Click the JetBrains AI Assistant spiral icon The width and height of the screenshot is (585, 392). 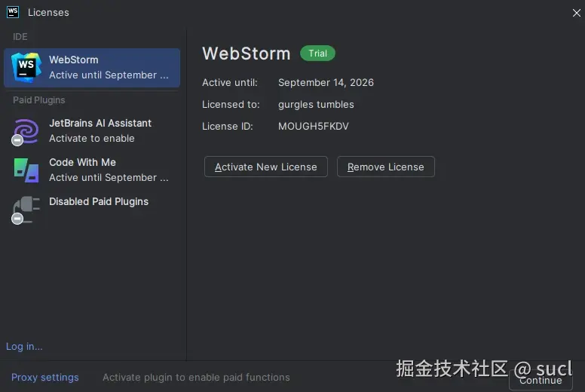[x=26, y=130]
